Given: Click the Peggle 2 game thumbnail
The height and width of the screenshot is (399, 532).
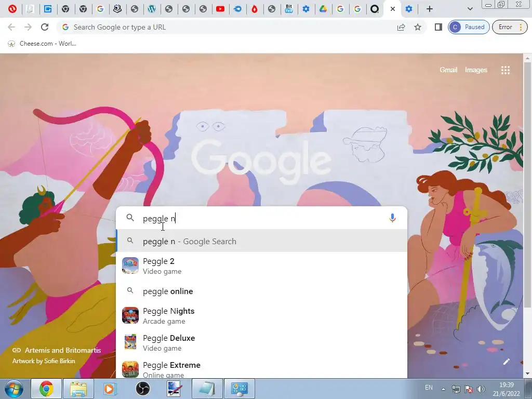Looking at the screenshot, I should click(130, 265).
